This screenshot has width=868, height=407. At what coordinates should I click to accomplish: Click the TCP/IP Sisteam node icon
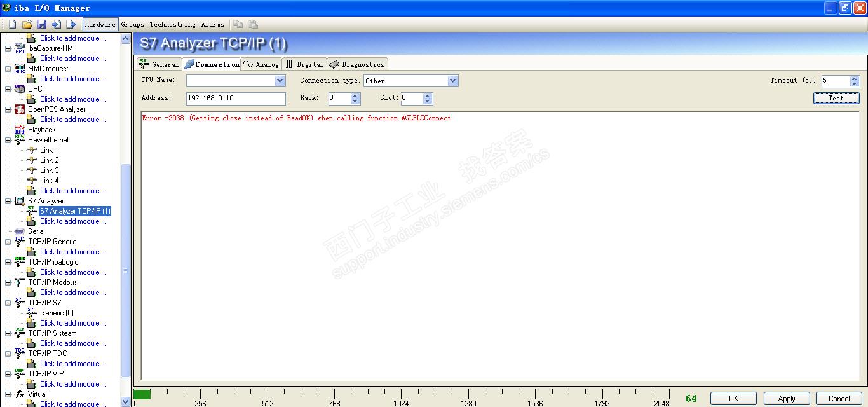click(x=20, y=333)
